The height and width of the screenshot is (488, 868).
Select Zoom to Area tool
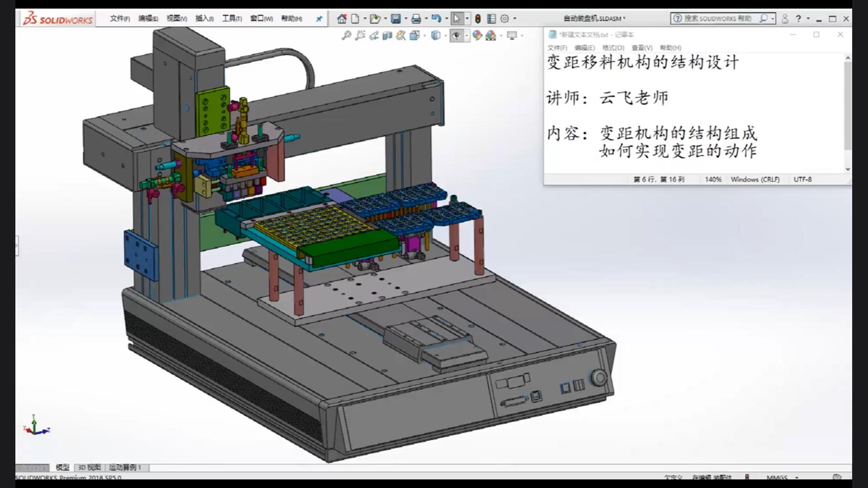[x=360, y=35]
